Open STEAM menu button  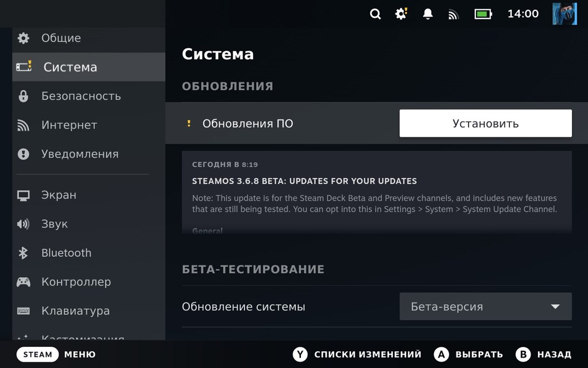(x=37, y=354)
